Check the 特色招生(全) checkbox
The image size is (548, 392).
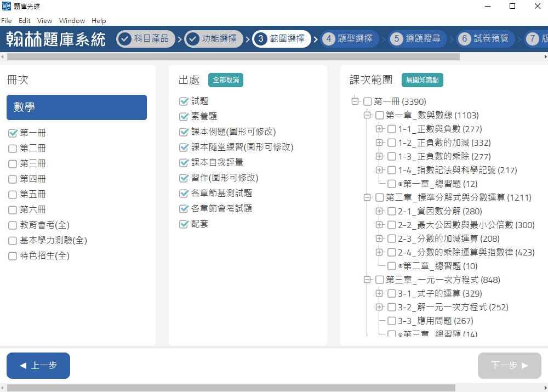click(13, 257)
